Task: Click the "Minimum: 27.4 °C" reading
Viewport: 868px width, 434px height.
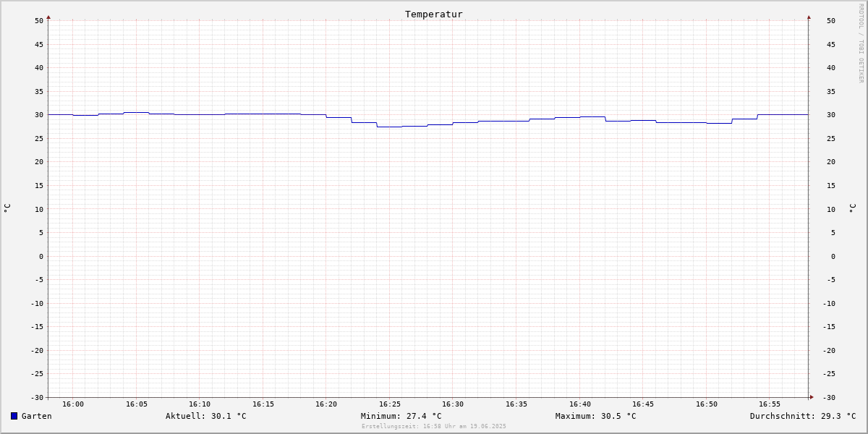Action: point(401,416)
